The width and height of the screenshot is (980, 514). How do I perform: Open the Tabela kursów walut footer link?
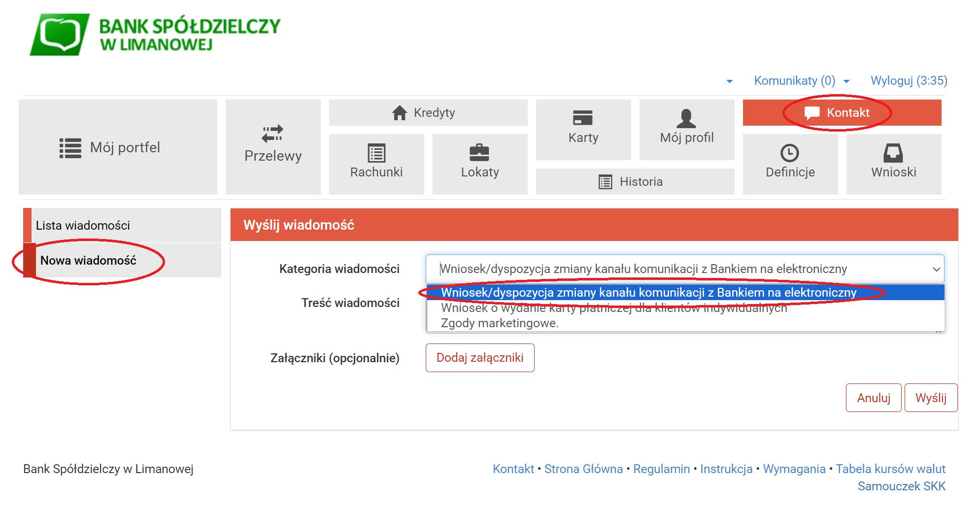[x=890, y=469]
